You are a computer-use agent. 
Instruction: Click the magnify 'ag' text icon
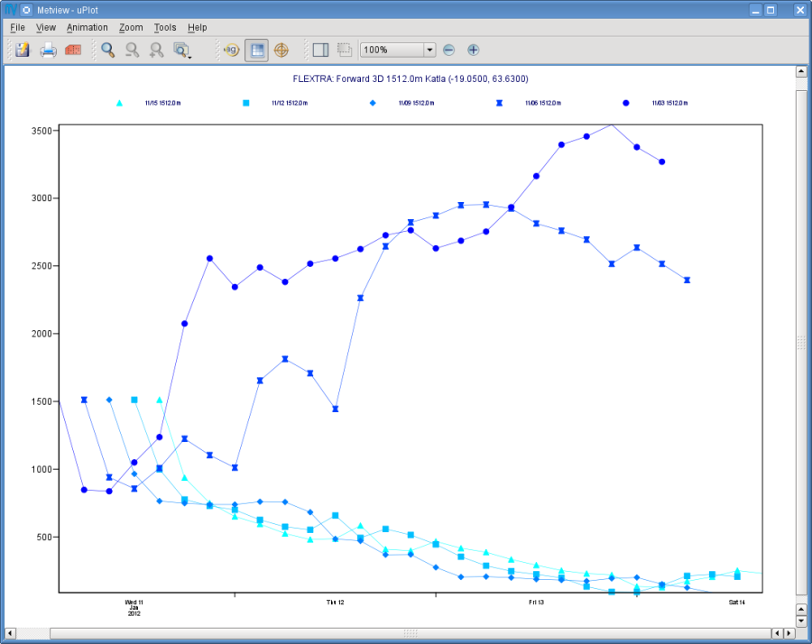point(232,50)
